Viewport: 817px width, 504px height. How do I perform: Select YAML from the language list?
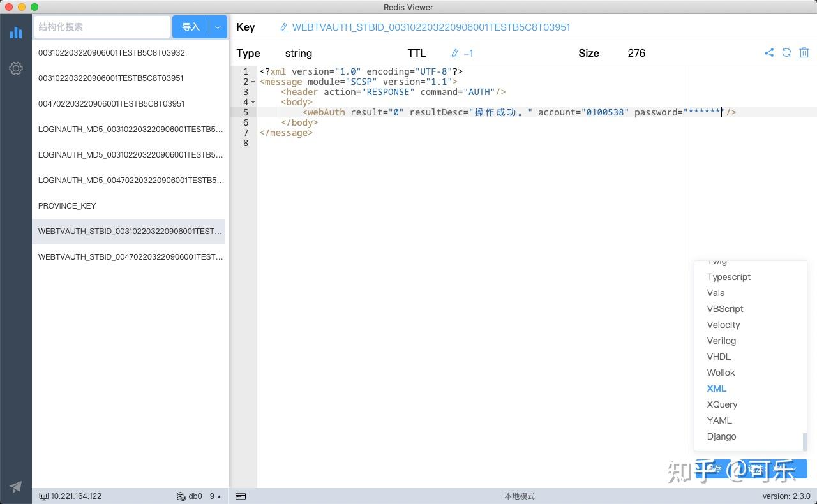pyautogui.click(x=719, y=420)
